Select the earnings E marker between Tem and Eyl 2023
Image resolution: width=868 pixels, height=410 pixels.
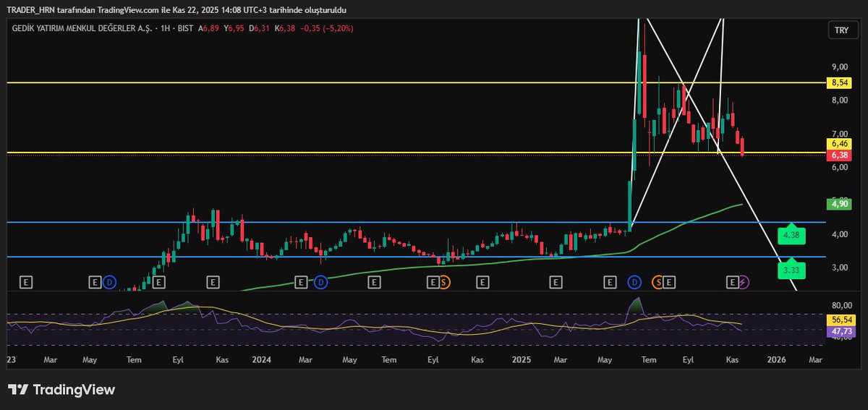tap(159, 282)
